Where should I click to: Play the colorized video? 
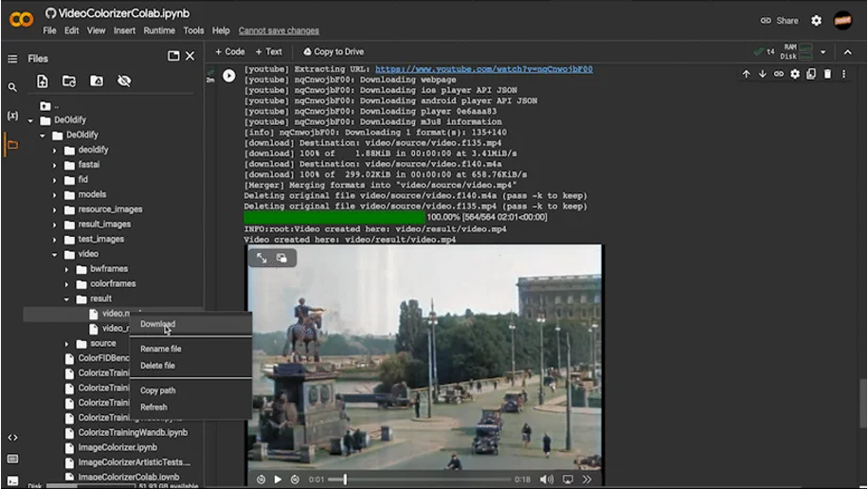(278, 480)
